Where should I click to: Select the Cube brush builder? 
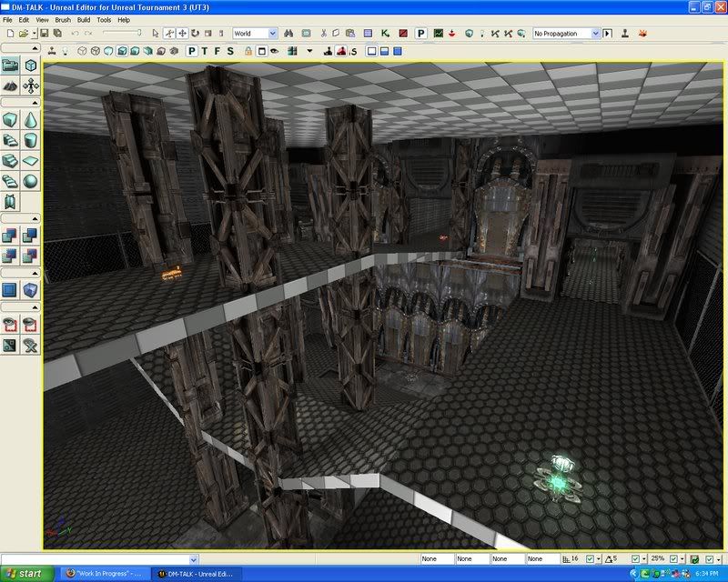click(x=10, y=120)
